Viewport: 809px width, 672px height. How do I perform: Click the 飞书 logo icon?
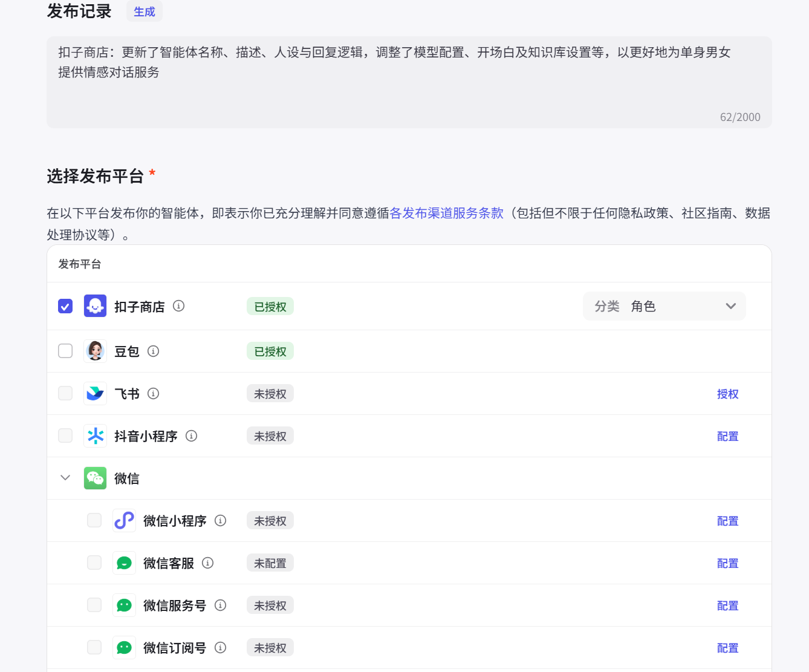(x=95, y=393)
